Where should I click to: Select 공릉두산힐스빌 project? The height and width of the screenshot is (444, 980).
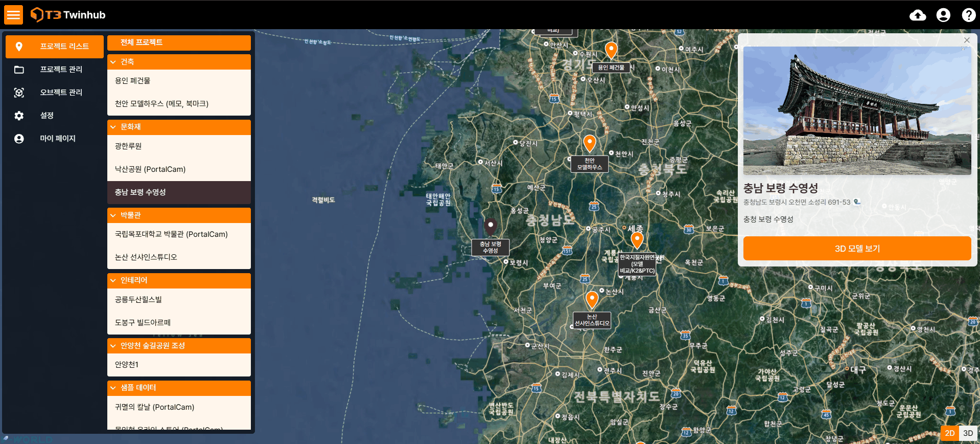point(179,300)
